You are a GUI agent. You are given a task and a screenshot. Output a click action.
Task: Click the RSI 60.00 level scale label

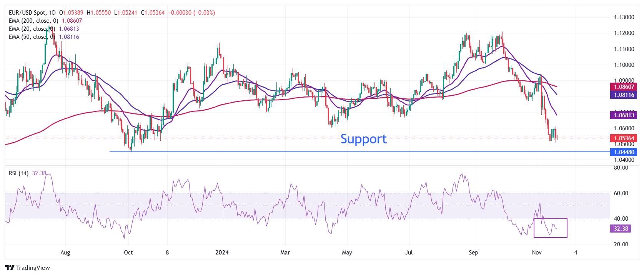(x=621, y=193)
